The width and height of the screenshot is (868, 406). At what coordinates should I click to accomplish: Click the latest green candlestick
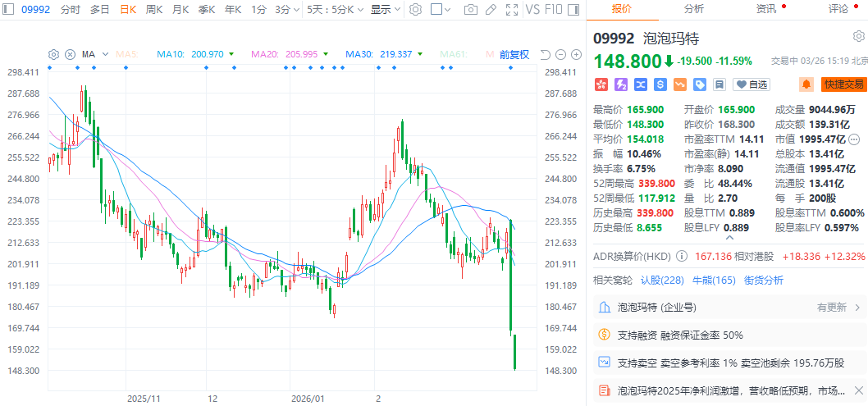(x=515, y=353)
